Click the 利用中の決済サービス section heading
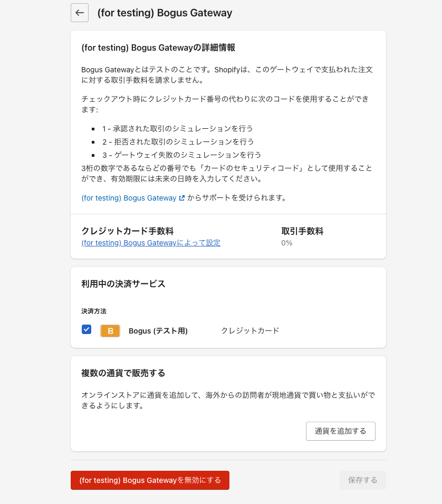 [123, 284]
